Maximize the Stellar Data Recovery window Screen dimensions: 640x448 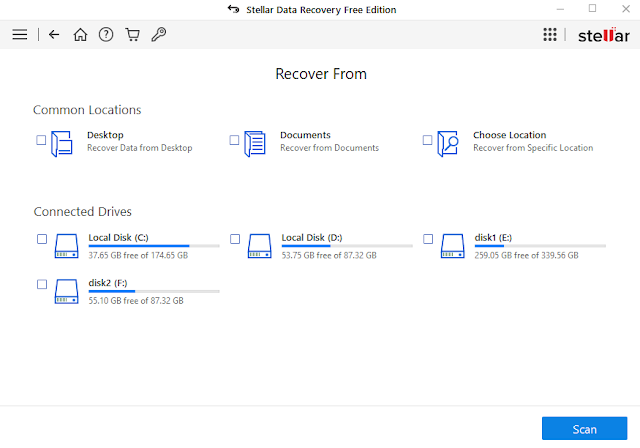click(592, 9)
